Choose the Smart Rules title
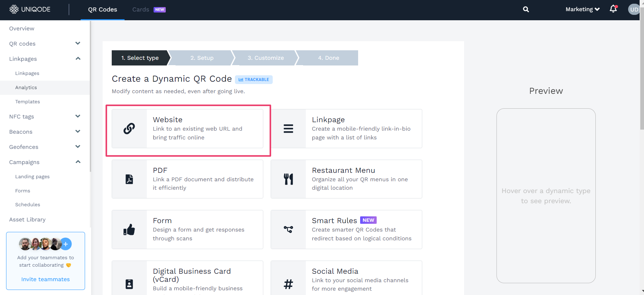 pos(334,221)
